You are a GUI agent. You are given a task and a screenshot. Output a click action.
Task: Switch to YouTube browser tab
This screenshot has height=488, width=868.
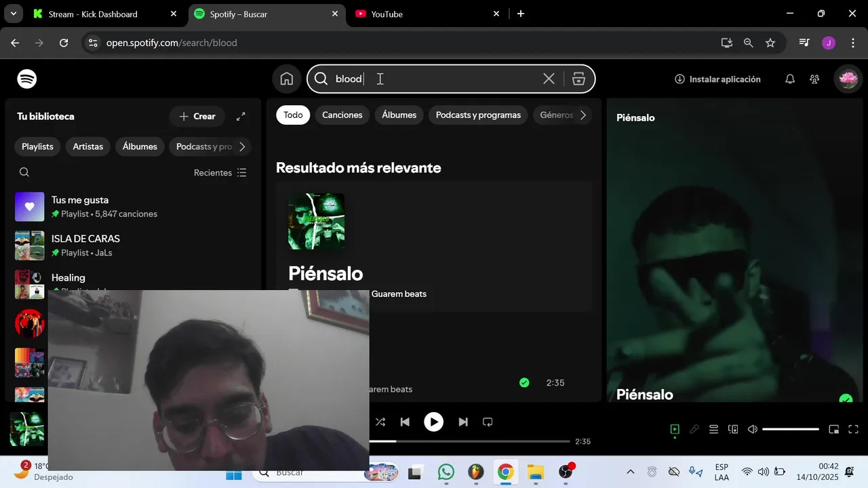coord(427,14)
